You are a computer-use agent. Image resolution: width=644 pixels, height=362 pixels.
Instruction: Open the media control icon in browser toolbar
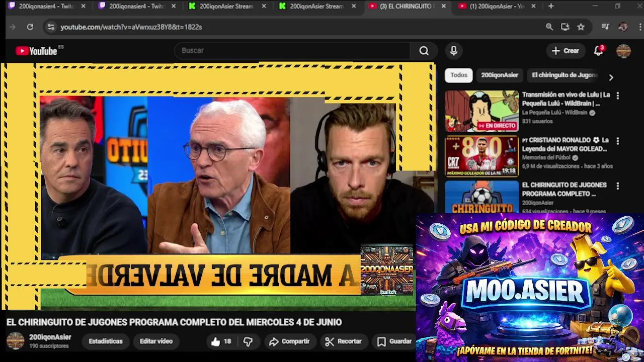pyautogui.click(x=605, y=27)
